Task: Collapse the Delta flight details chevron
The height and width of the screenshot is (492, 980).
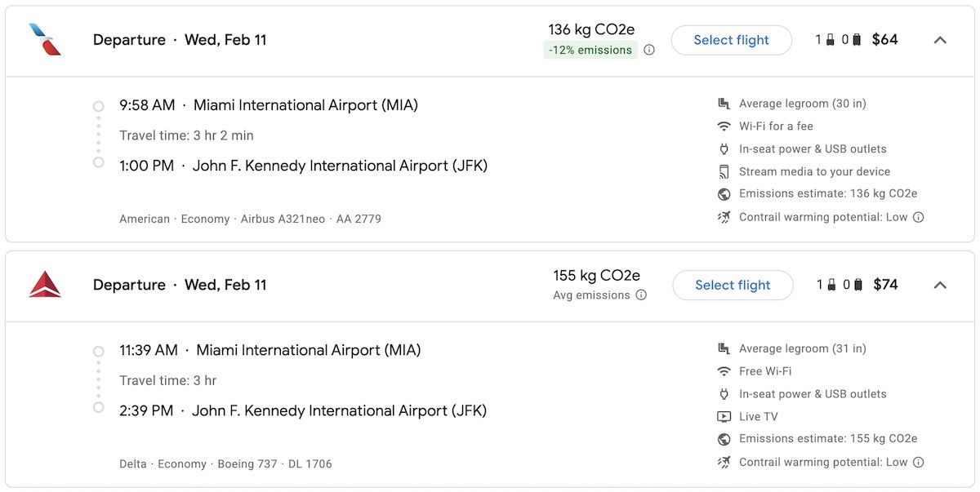Action: click(940, 285)
